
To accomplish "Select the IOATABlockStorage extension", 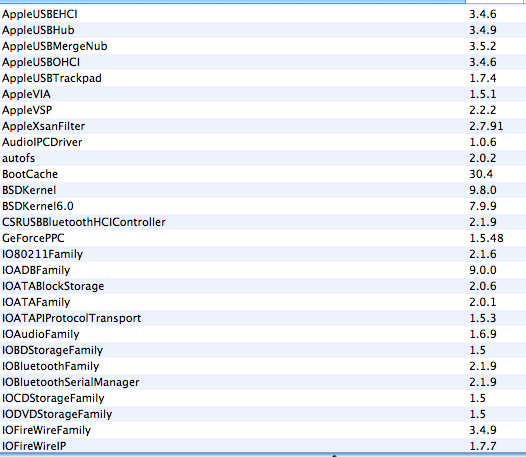I will coord(263,286).
